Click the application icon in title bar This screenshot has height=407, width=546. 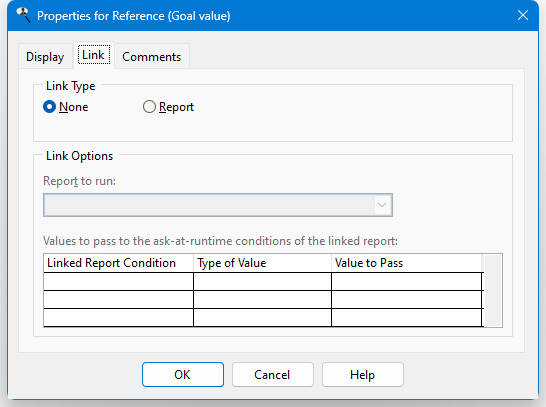23,16
